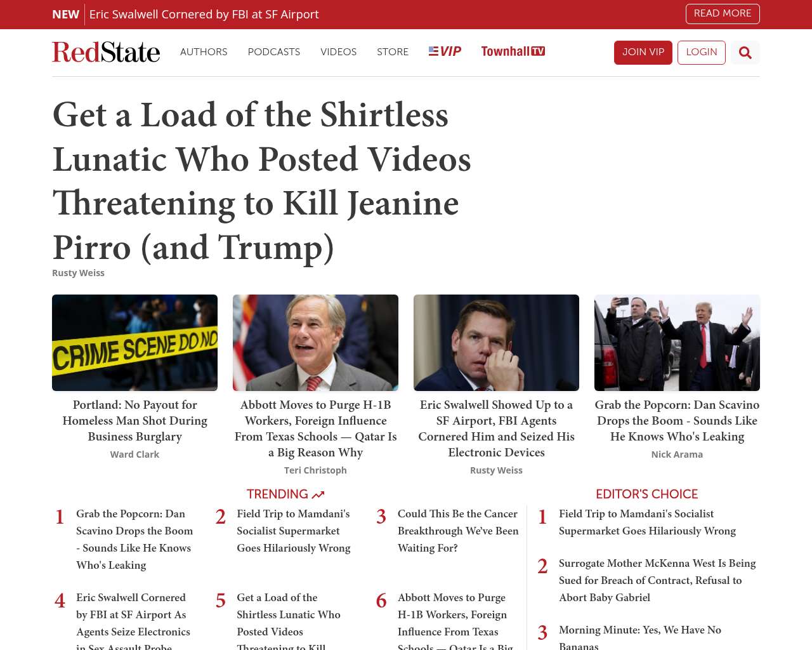The width and height of the screenshot is (812, 650).
Task: Open author Rusty Weiss under main headline
Action: point(78,273)
